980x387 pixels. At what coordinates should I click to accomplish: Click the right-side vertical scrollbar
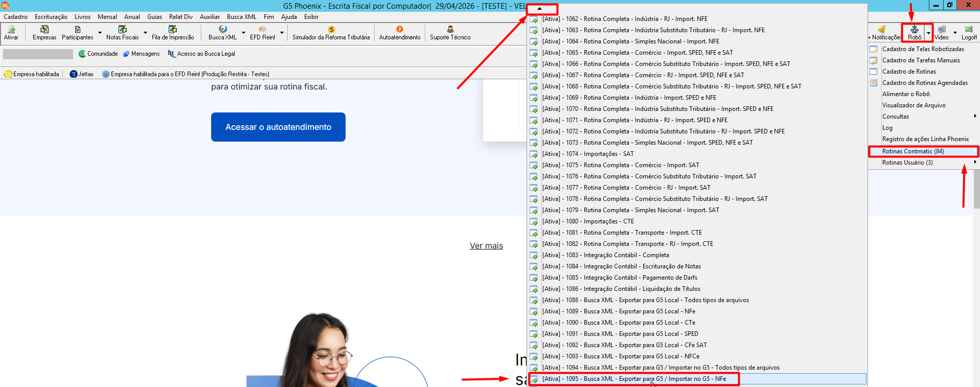point(976,189)
